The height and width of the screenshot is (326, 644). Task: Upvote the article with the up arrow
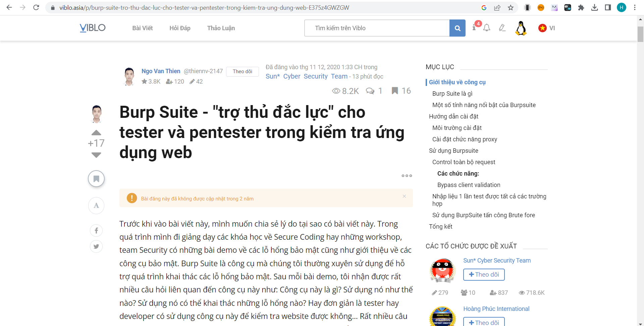pyautogui.click(x=96, y=133)
